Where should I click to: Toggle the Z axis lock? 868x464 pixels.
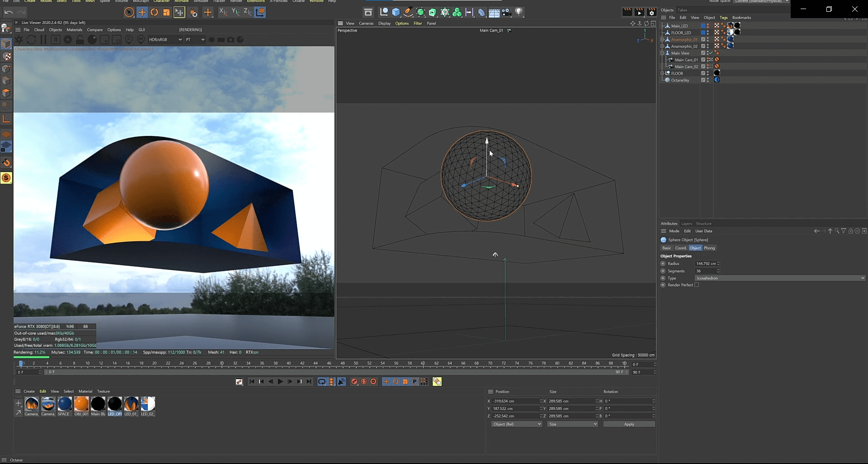coord(247,12)
